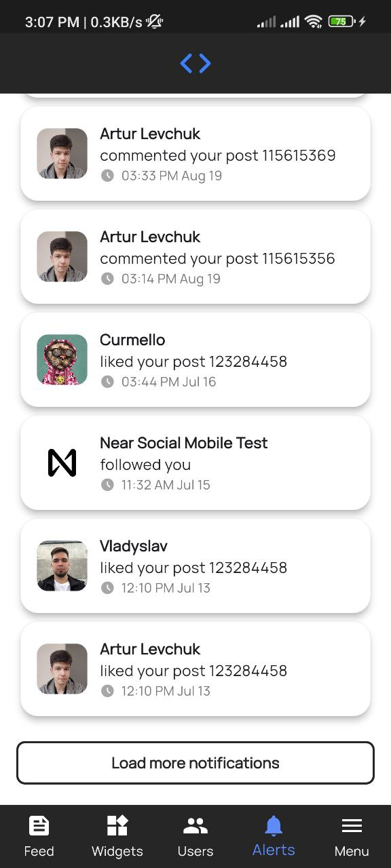The image size is (391, 868).
Task: Tap Artur Levchuk's avatar on the 03:14 PM notification
Action: pos(62,256)
